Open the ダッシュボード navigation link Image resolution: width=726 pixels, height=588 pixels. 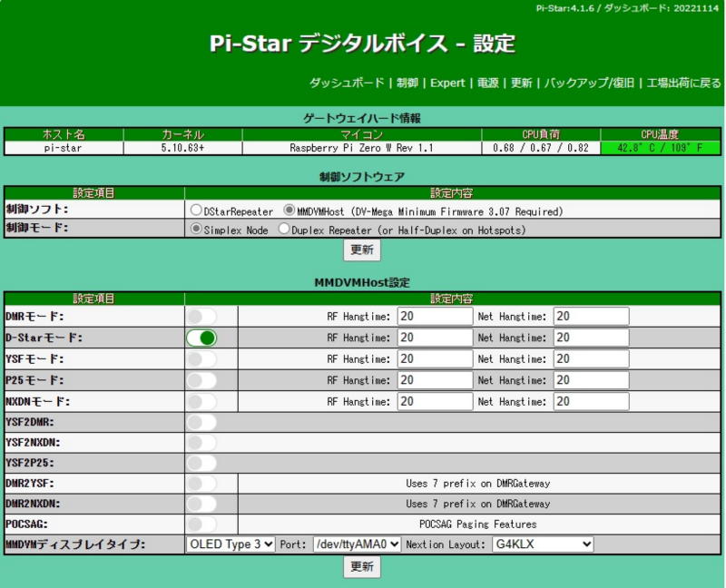coord(347,83)
